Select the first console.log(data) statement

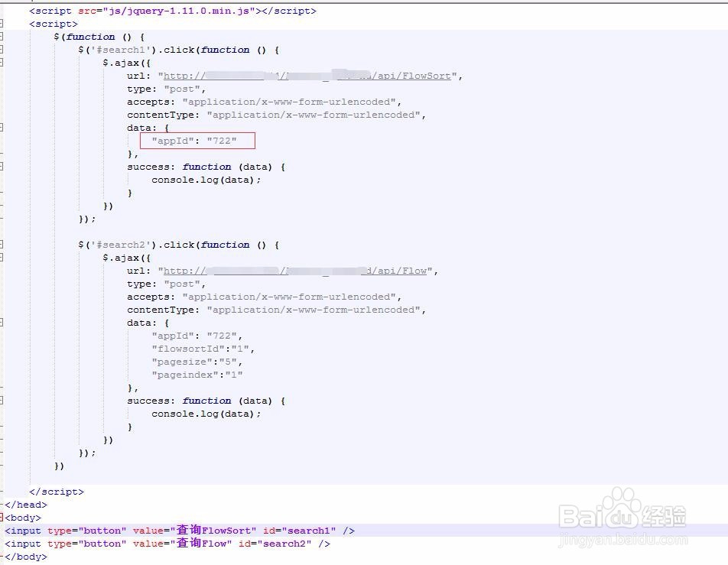pos(205,180)
